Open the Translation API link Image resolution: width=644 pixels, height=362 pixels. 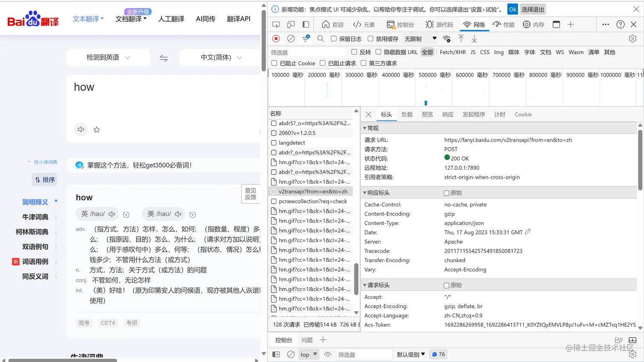(239, 19)
